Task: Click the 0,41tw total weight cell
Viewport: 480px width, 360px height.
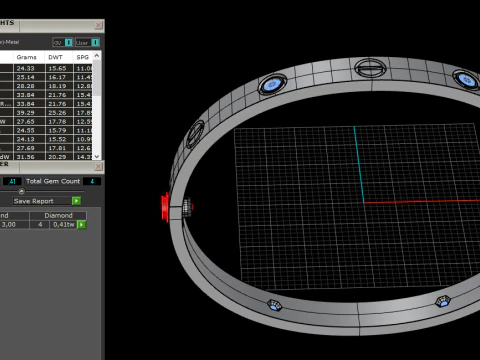Action: [x=64, y=224]
